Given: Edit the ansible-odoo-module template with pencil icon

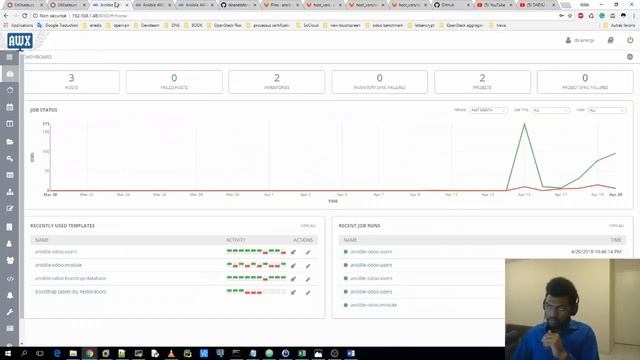Looking at the screenshot, I should pos(308,266).
